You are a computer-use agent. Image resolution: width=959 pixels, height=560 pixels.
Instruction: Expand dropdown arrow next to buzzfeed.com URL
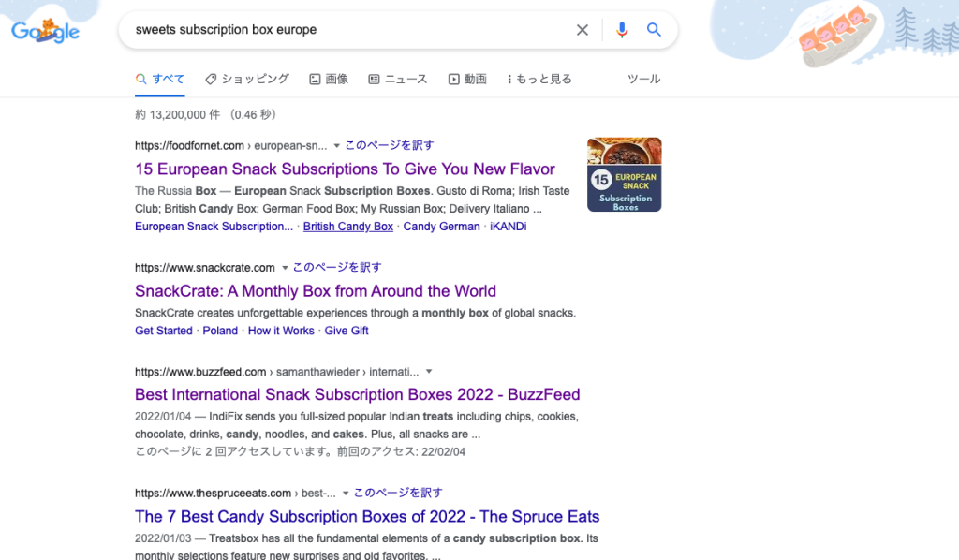tap(429, 372)
